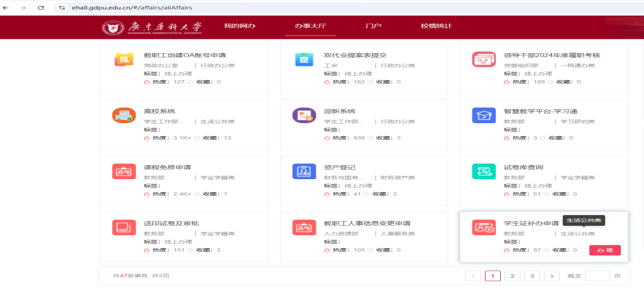Favorite 资产登记 via its heart icon
Image resolution: width=644 pixels, height=290 pixels.
click(367, 193)
